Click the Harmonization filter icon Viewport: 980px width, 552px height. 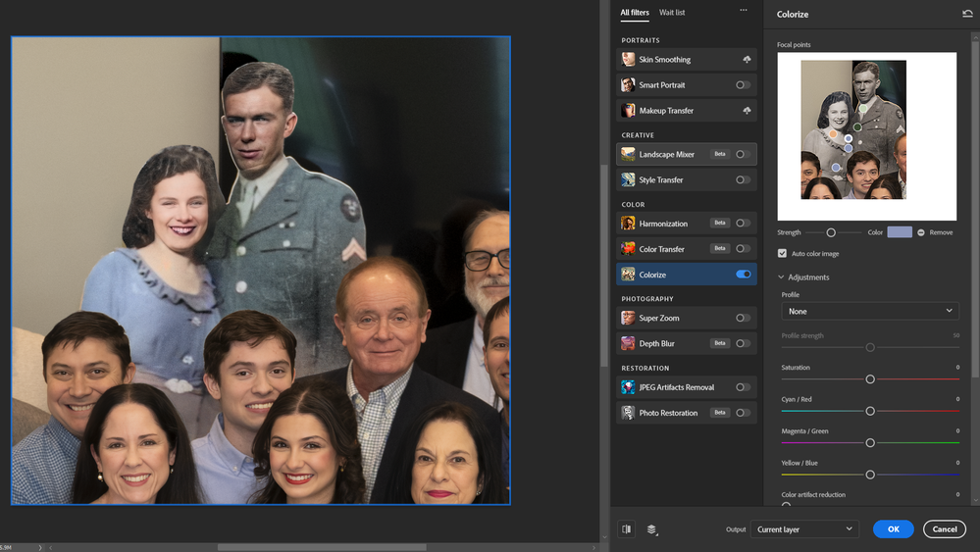pos(628,223)
